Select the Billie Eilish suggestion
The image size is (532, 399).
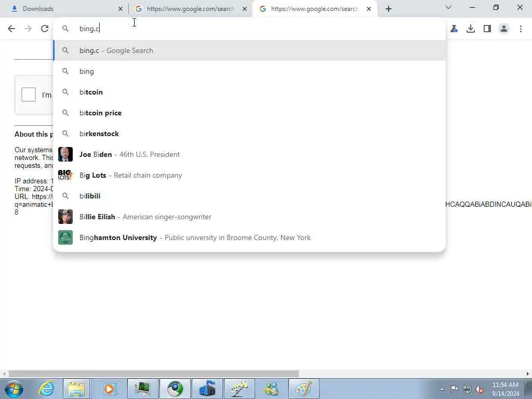pyautogui.click(x=249, y=217)
